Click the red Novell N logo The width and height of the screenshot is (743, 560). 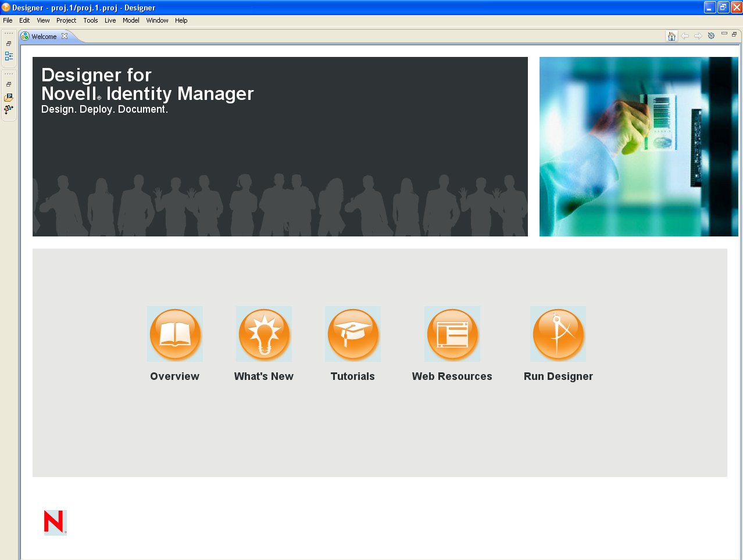click(55, 522)
